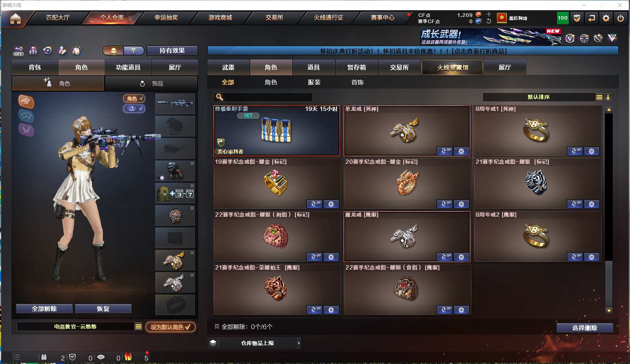Open the 交易所 top menu

(x=274, y=18)
